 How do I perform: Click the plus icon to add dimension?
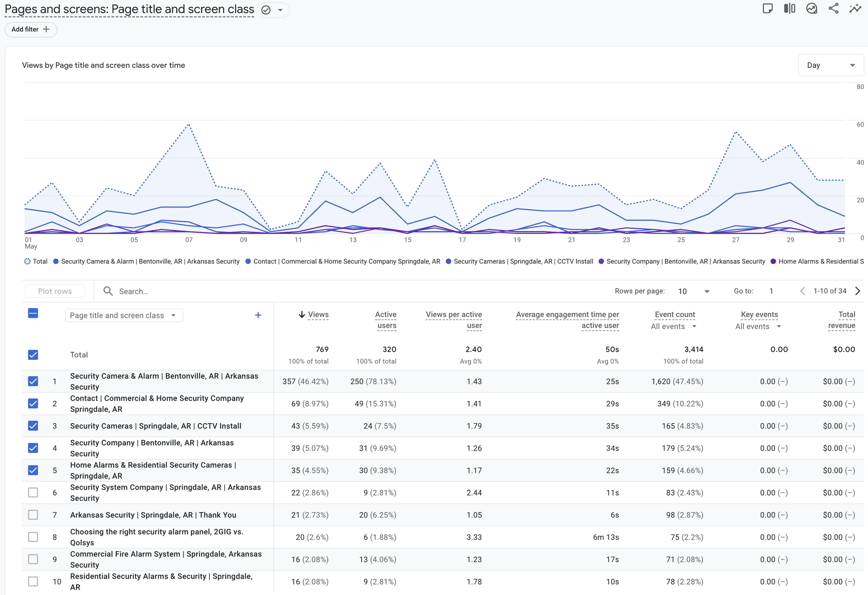click(258, 315)
